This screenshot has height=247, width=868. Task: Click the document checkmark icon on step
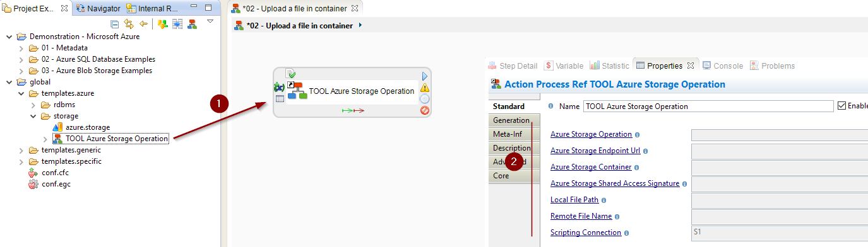point(290,74)
